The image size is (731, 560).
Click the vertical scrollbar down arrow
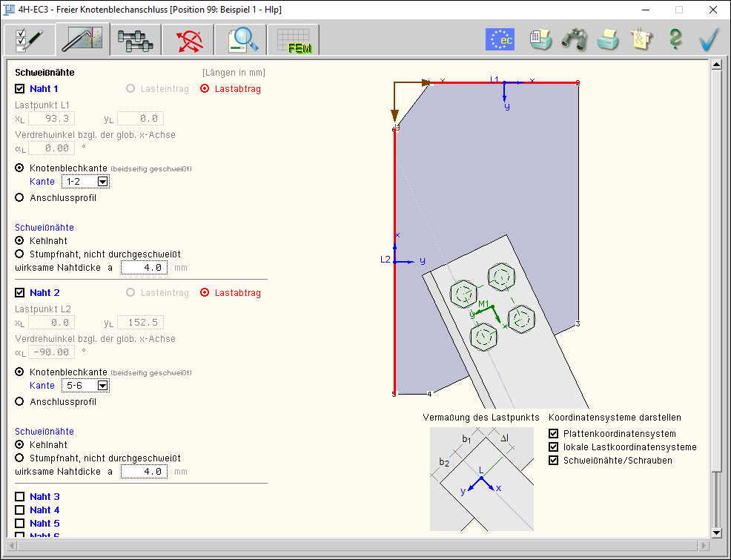[716, 533]
